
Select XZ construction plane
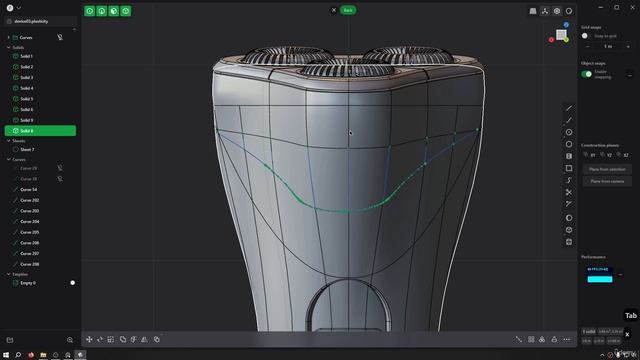[x=623, y=155]
